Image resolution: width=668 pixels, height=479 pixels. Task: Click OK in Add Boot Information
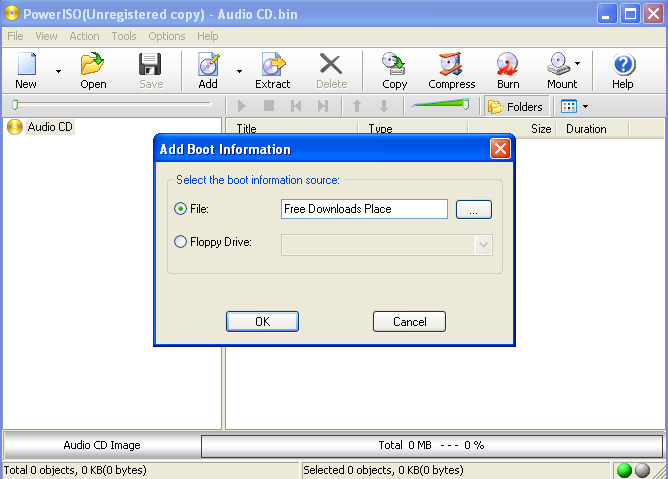[262, 321]
